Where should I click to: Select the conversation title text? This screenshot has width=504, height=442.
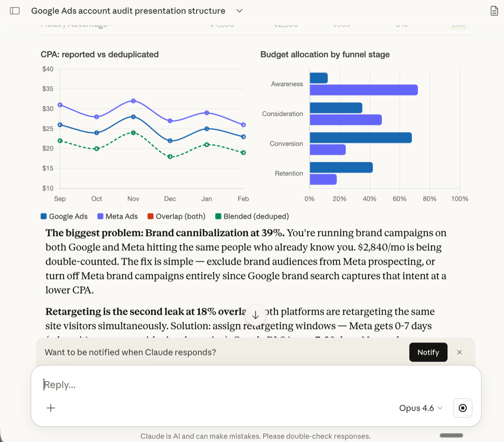128,10
